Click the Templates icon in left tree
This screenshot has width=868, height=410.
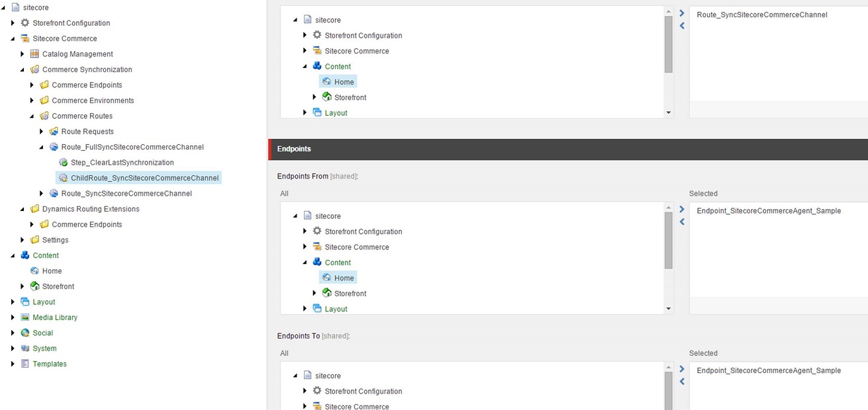pos(25,364)
